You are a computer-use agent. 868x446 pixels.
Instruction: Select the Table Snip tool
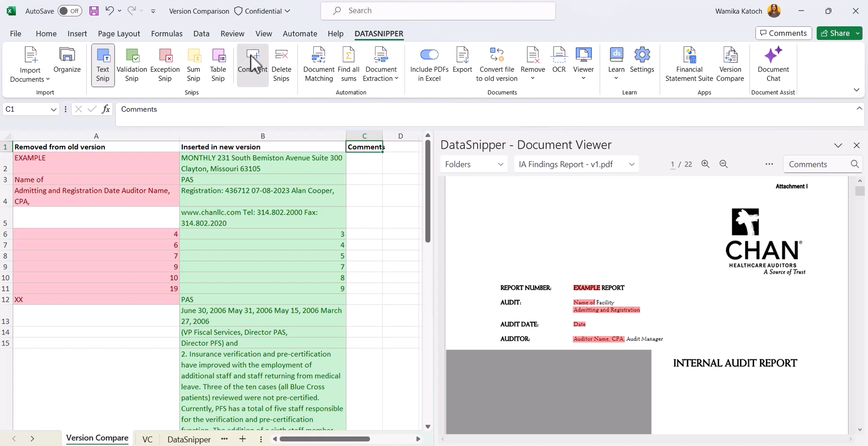(x=218, y=64)
